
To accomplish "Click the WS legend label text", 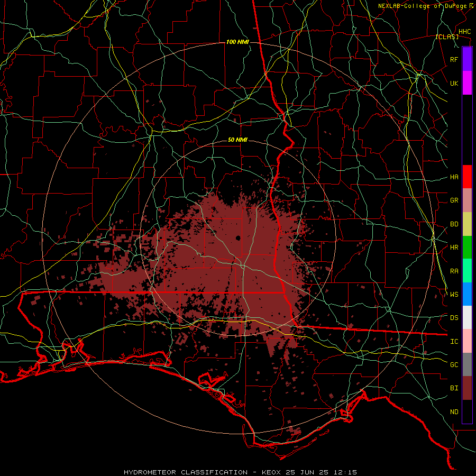I will coord(454,295).
